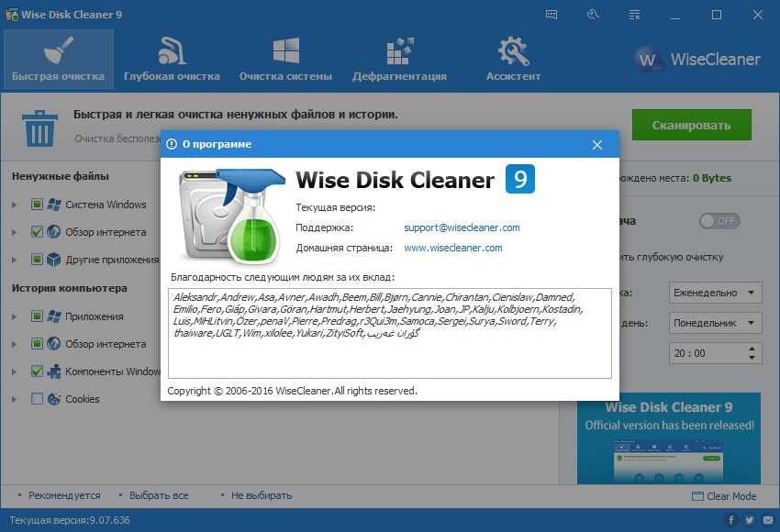Open the Еженедельно frequency dropdown
The height and width of the screenshot is (532, 780).
[x=716, y=293]
